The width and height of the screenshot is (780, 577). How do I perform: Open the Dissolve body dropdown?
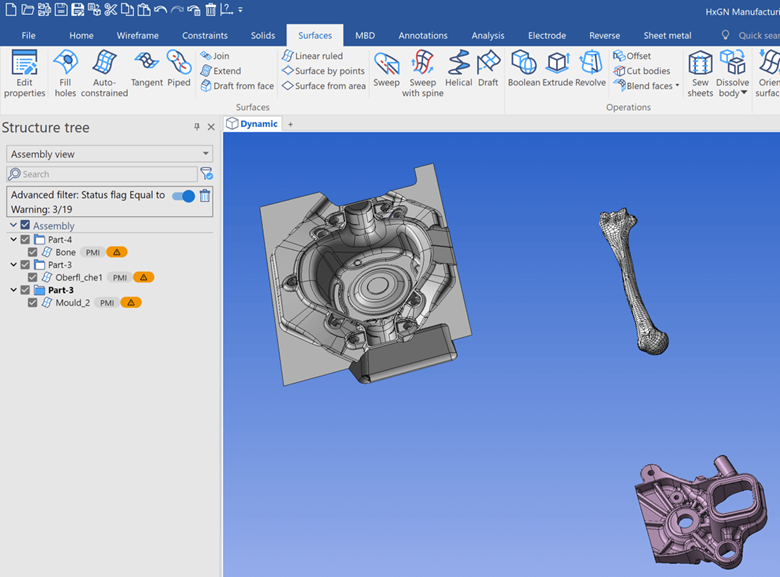click(744, 93)
